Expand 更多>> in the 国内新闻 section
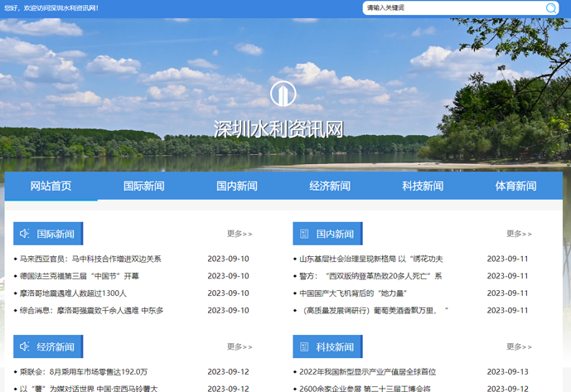 tap(519, 234)
